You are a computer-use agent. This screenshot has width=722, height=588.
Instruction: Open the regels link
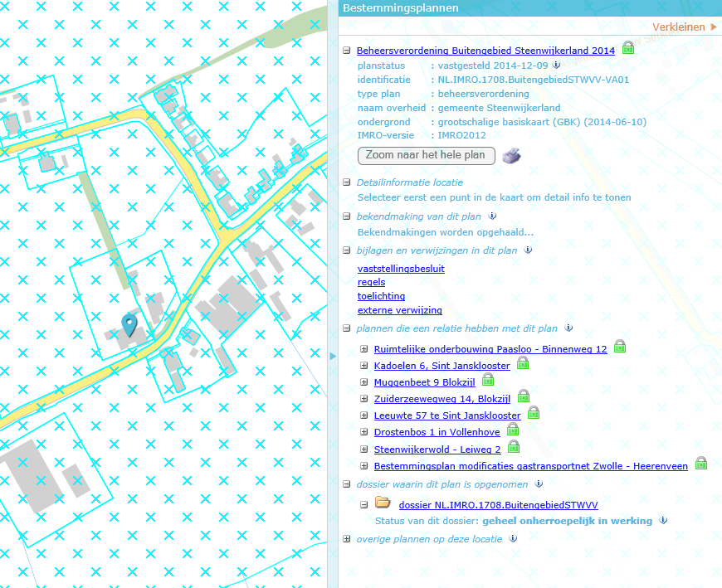[x=371, y=282]
